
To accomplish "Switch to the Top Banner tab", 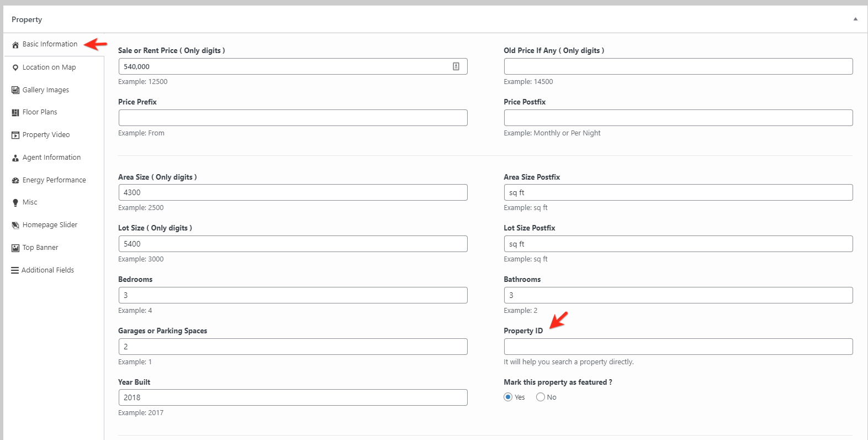I will pos(54,248).
